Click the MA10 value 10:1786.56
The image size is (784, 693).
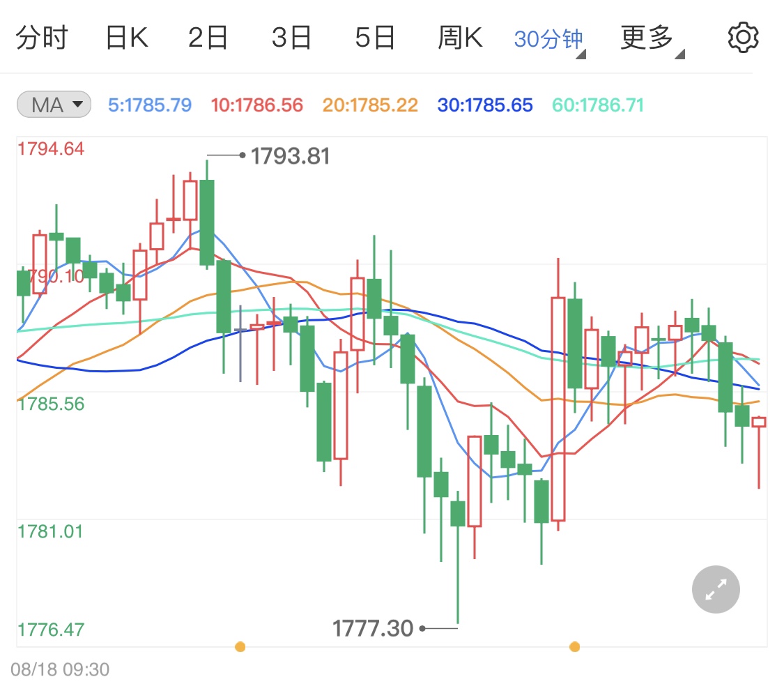257,105
